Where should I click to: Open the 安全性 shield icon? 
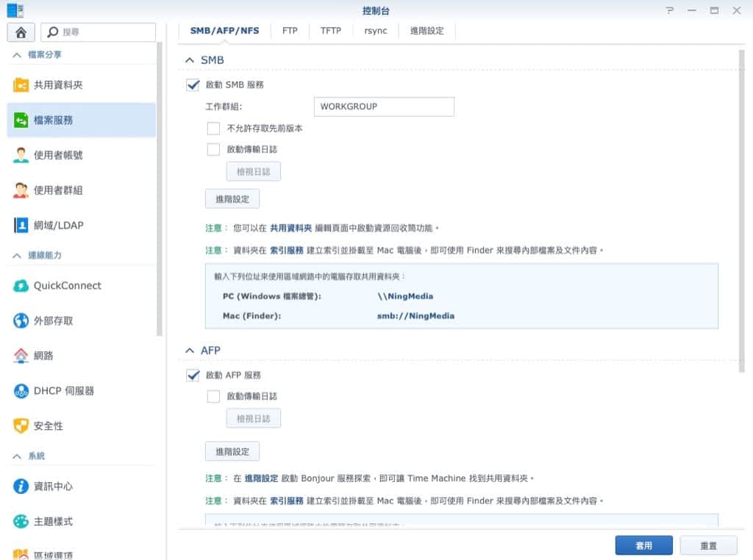click(21, 426)
